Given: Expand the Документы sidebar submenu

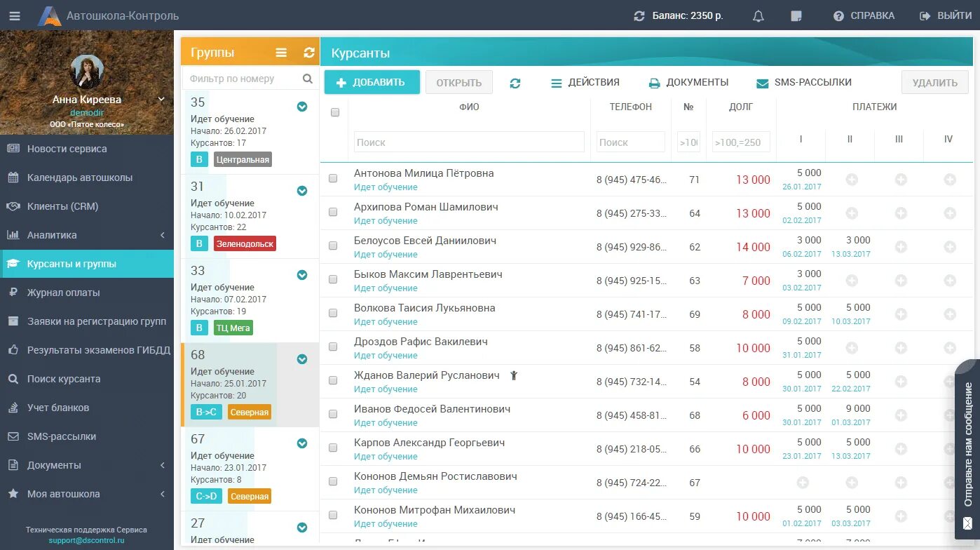Looking at the screenshot, I should pyautogui.click(x=163, y=465).
